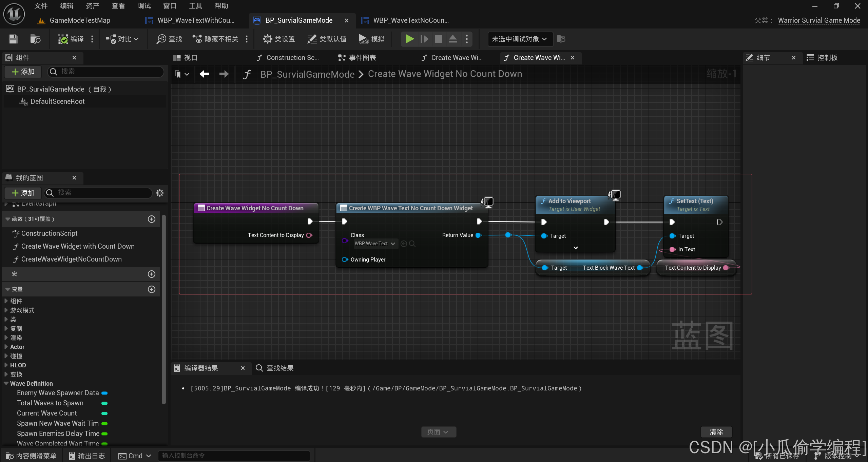Click the Save blueprint disk icon
This screenshot has height=462, width=868.
tap(13, 39)
